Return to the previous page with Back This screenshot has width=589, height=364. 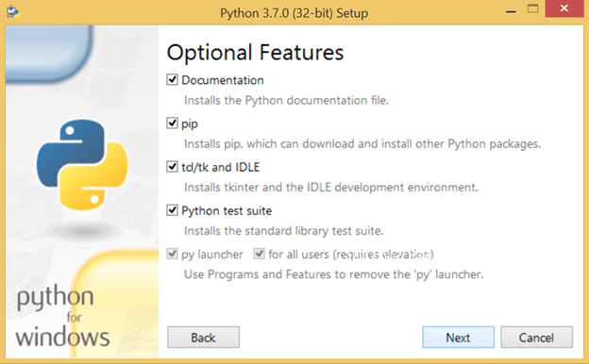coord(203,338)
